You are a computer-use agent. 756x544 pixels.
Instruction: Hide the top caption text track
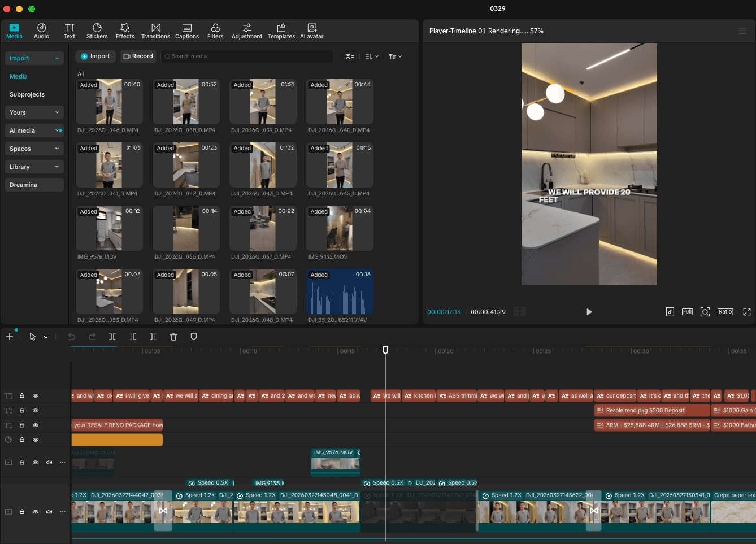pos(36,396)
